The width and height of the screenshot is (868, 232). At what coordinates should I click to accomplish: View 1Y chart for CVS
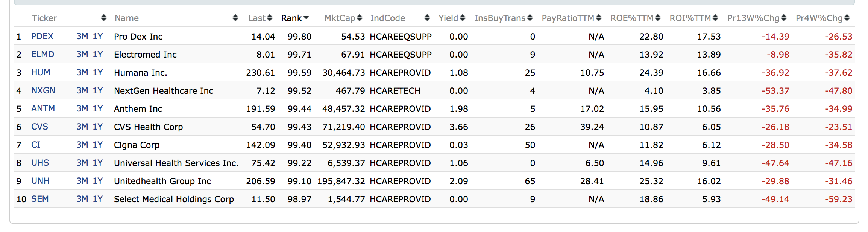point(98,127)
